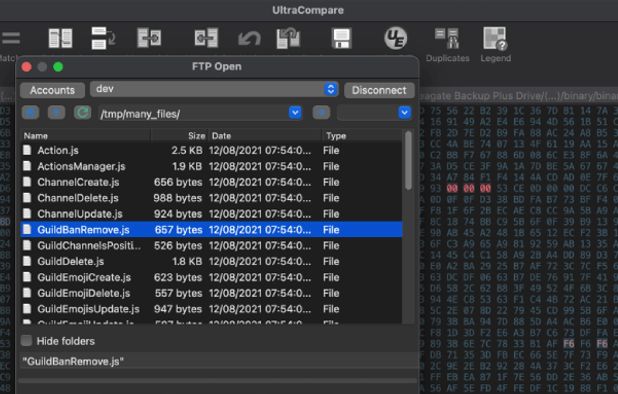
Task: Select the ActionsManager.js file row
Action: coord(211,166)
